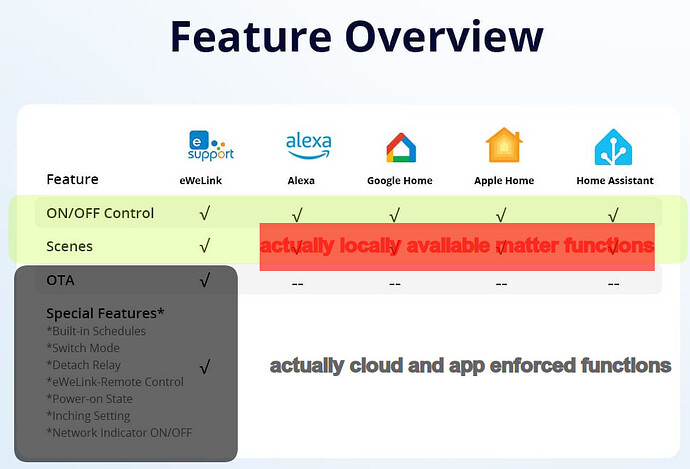Select "*Inching Setting" list entry
This screenshot has height=469, width=690.
[x=88, y=416]
